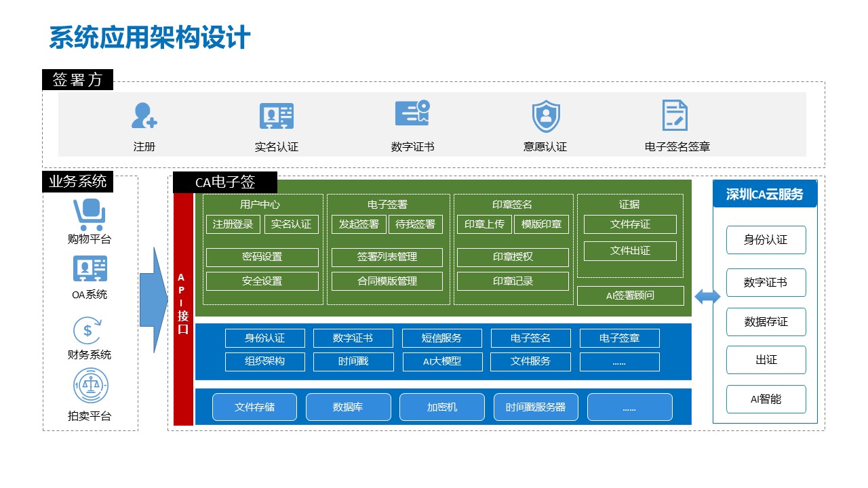Select the 深圳CA云服务 header tab
Viewport: 868px width, 488px height.
click(765, 195)
